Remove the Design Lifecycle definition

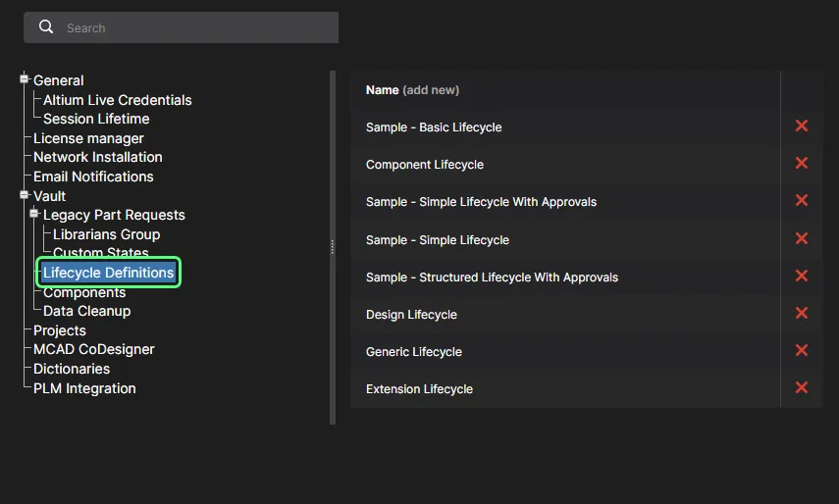point(802,314)
